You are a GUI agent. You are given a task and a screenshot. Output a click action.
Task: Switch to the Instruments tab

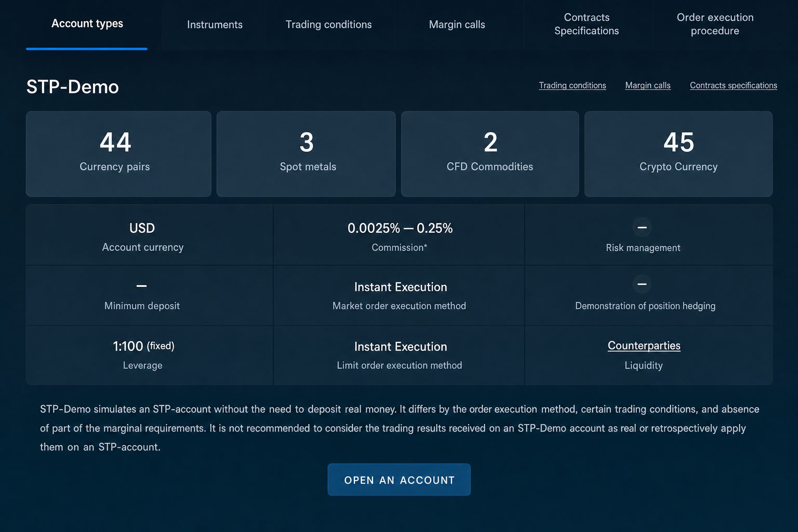click(x=215, y=24)
